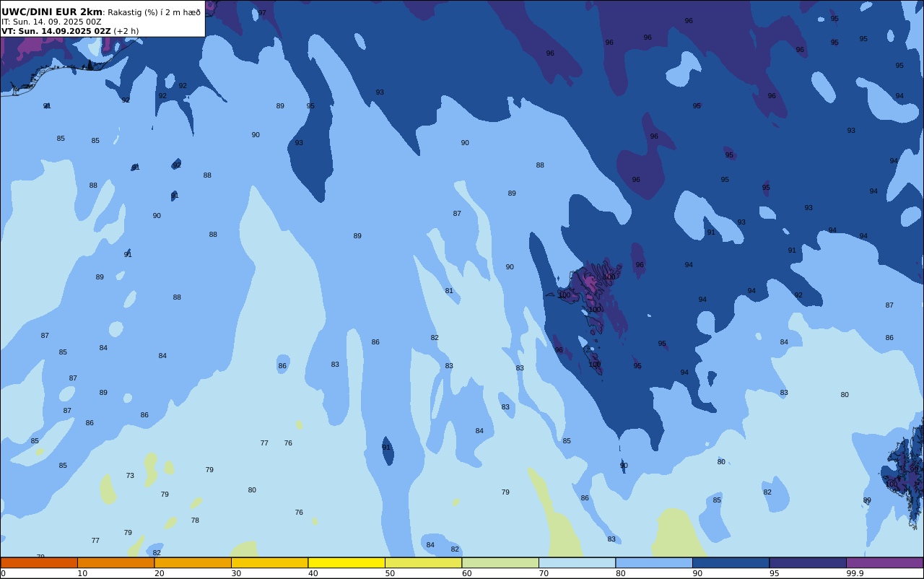
Task: Click the legend tick label '30'
Action: [236, 573]
